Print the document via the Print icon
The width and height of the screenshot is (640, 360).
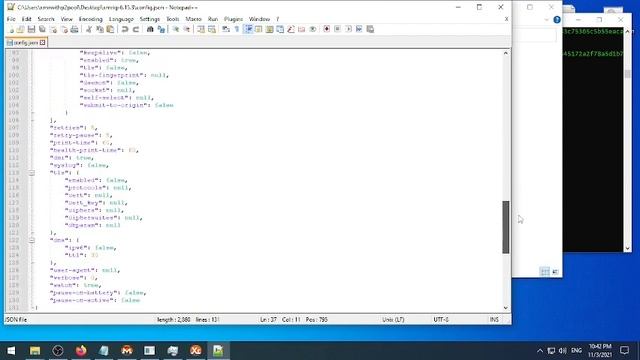pyautogui.click(x=74, y=29)
